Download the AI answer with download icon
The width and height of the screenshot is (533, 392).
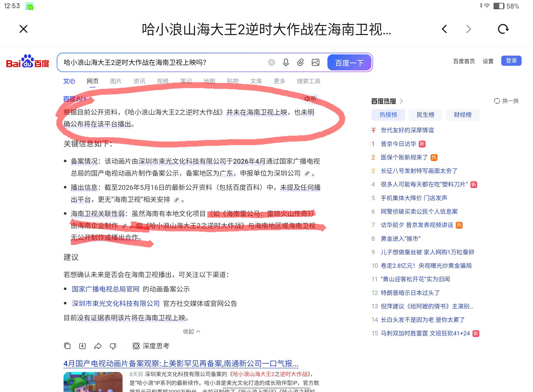point(82,346)
